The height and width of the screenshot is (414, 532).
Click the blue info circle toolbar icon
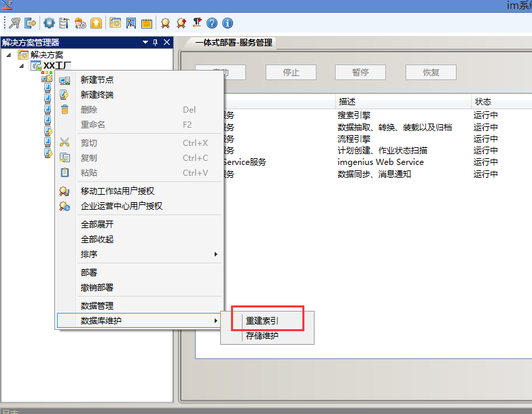click(x=228, y=23)
